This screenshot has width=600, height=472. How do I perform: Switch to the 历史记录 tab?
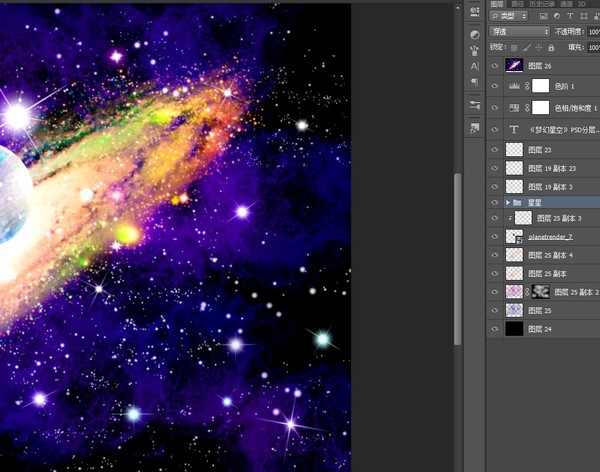pos(542,4)
